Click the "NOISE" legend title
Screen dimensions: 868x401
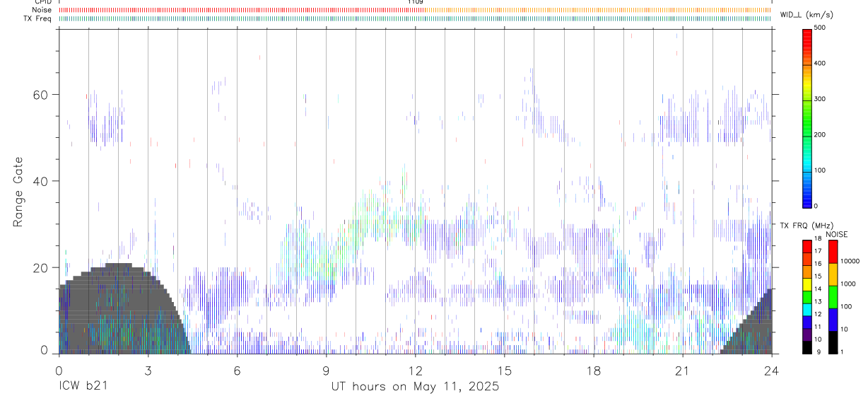[x=837, y=234]
